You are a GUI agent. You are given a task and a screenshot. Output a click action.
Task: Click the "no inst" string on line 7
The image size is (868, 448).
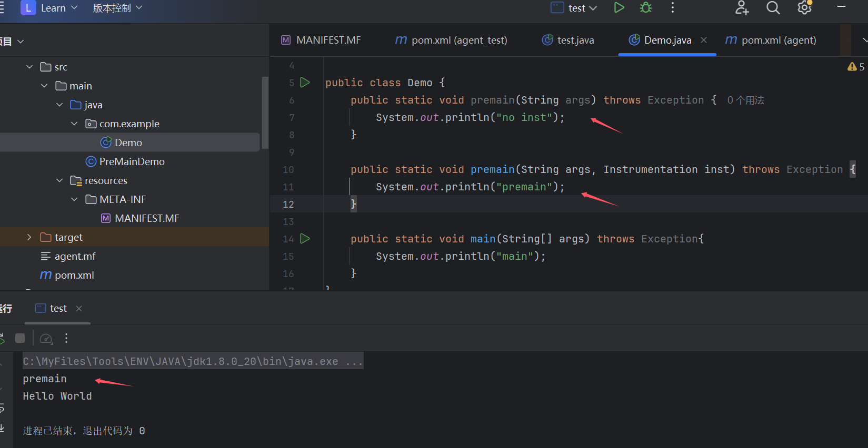524,117
